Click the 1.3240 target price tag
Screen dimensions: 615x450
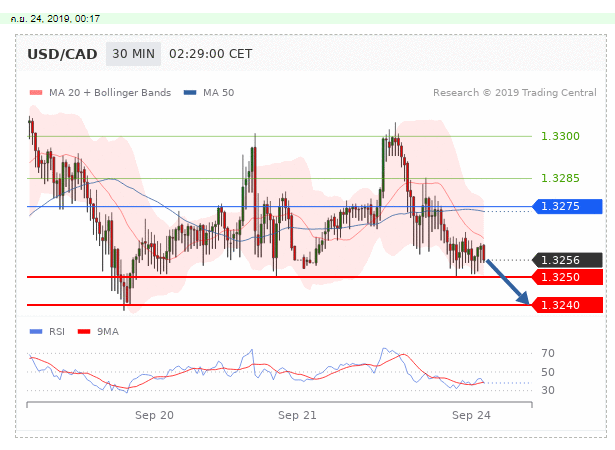(567, 305)
